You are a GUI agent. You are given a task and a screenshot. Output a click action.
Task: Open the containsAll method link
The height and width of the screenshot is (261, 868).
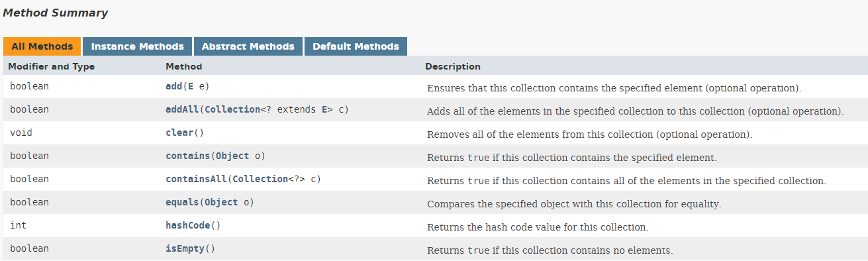point(196,179)
